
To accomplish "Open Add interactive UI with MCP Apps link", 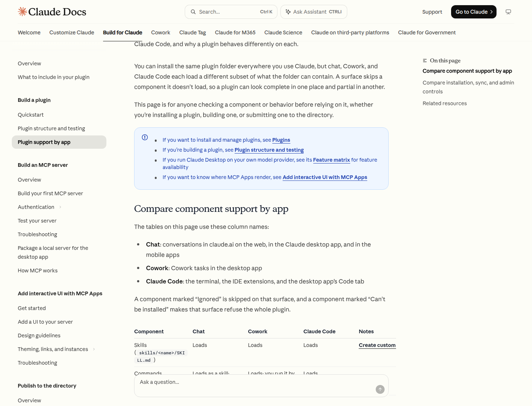I will tap(325, 177).
